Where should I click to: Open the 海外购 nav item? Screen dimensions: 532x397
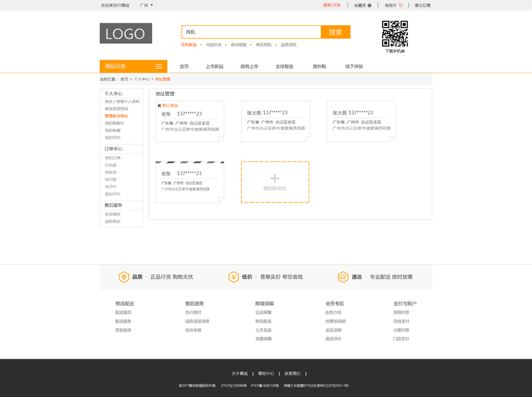click(319, 67)
